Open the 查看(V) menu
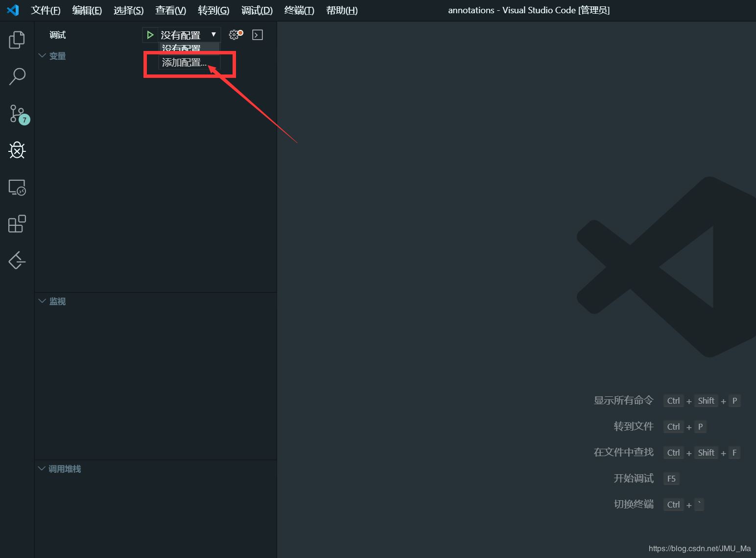The height and width of the screenshot is (558, 756). click(x=171, y=10)
